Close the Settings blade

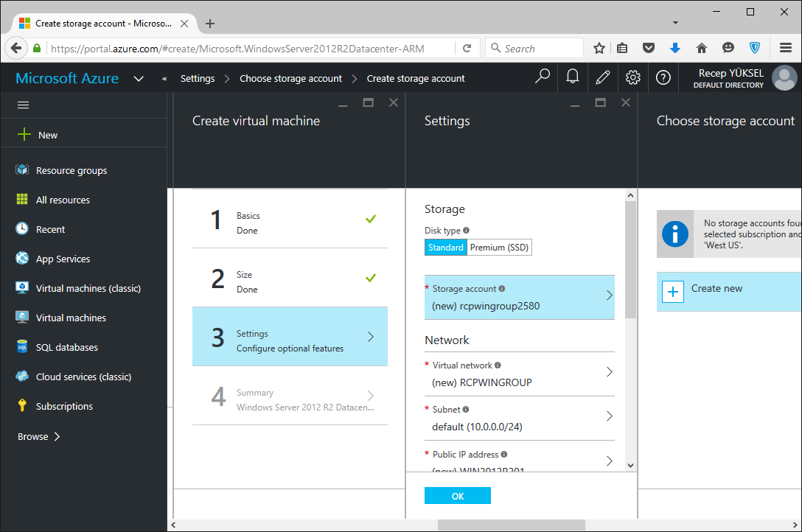(626, 102)
